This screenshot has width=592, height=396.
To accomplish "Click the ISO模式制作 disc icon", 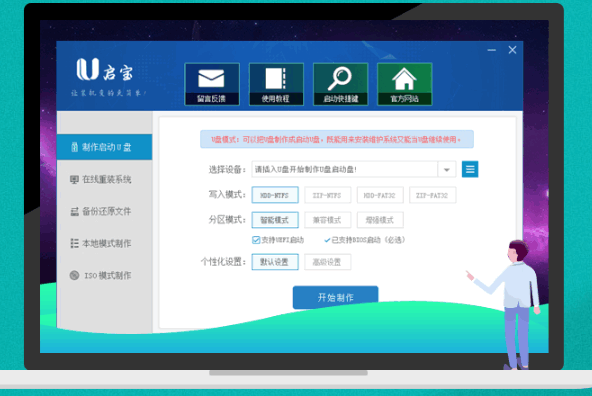I will (x=74, y=275).
